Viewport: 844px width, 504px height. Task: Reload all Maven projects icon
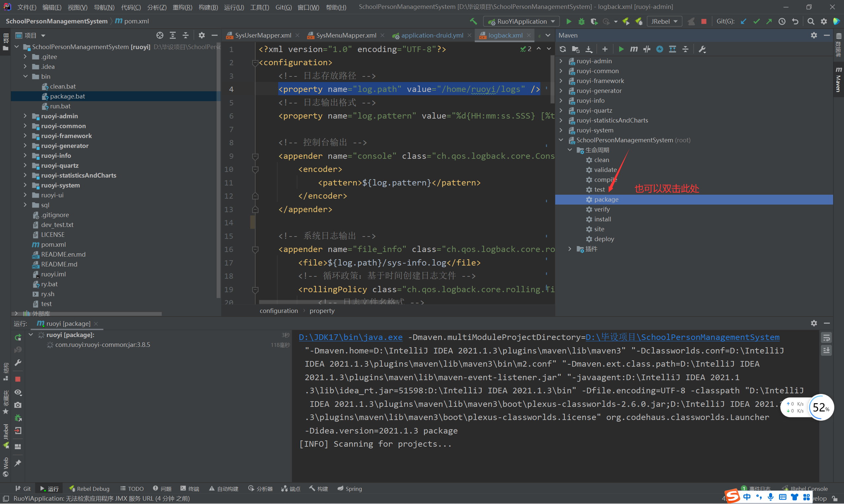[563, 49]
